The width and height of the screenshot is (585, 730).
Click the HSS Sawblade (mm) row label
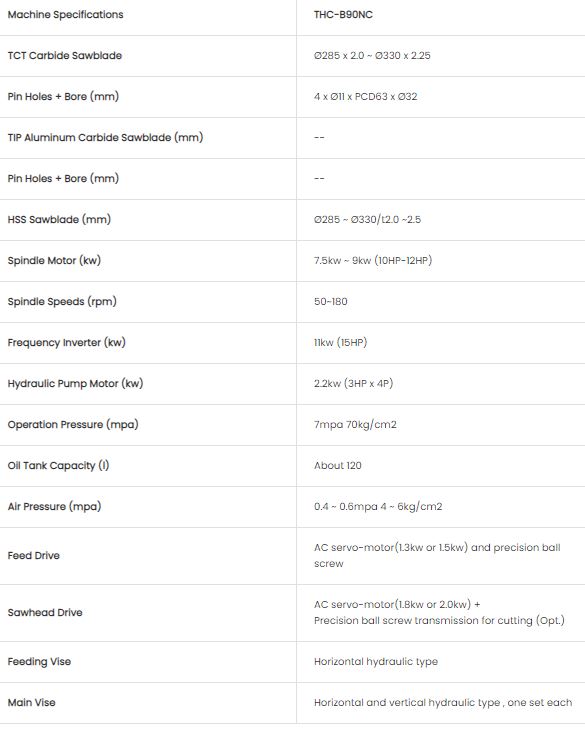59,220
